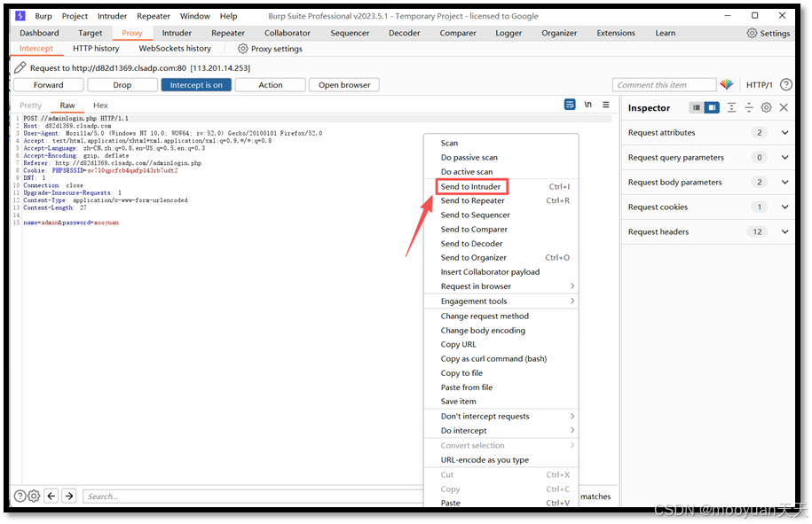The height and width of the screenshot is (524, 812).
Task: Go to previous search match arrow
Action: click(x=51, y=496)
